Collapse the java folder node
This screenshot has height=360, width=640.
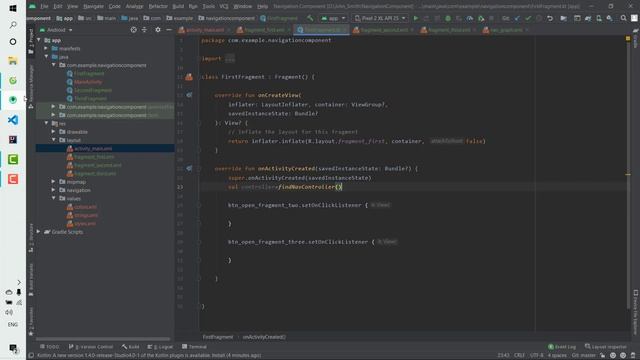[x=47, y=57]
